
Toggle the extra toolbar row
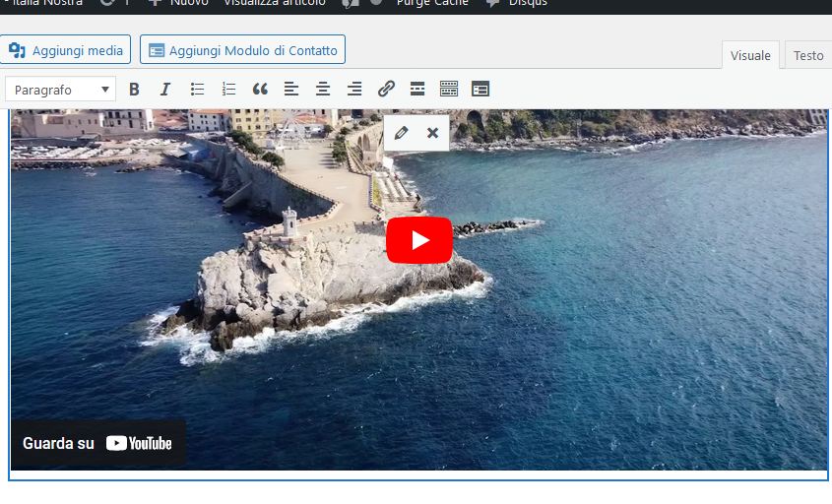449,90
